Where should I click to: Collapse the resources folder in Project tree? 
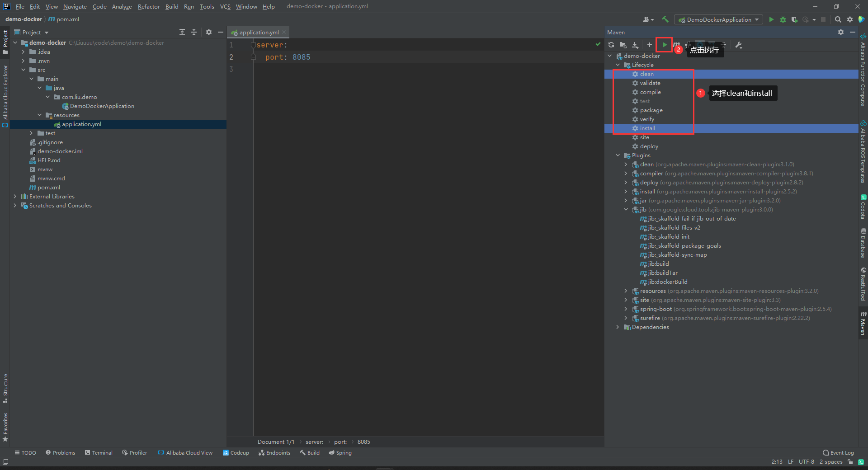(x=39, y=115)
